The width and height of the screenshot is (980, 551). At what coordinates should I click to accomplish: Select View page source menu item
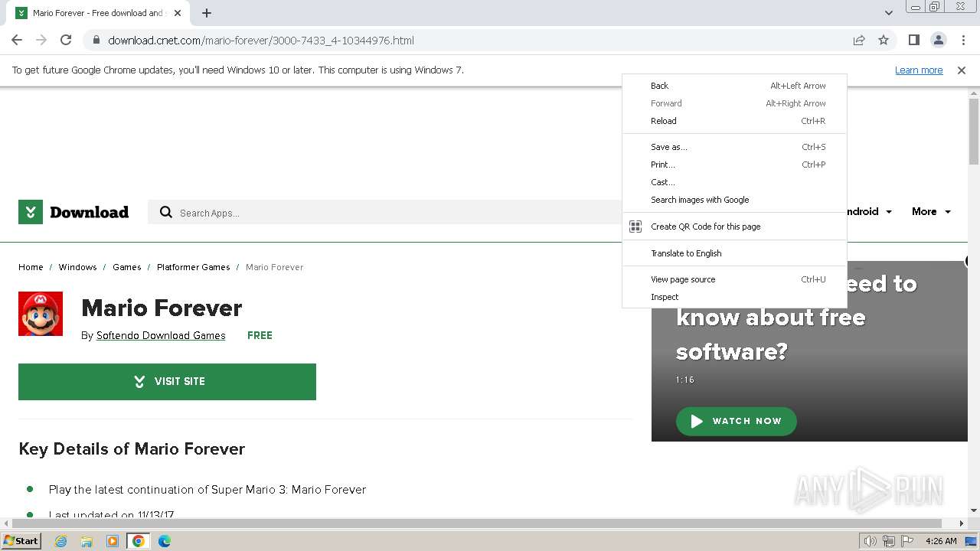pyautogui.click(x=735, y=279)
